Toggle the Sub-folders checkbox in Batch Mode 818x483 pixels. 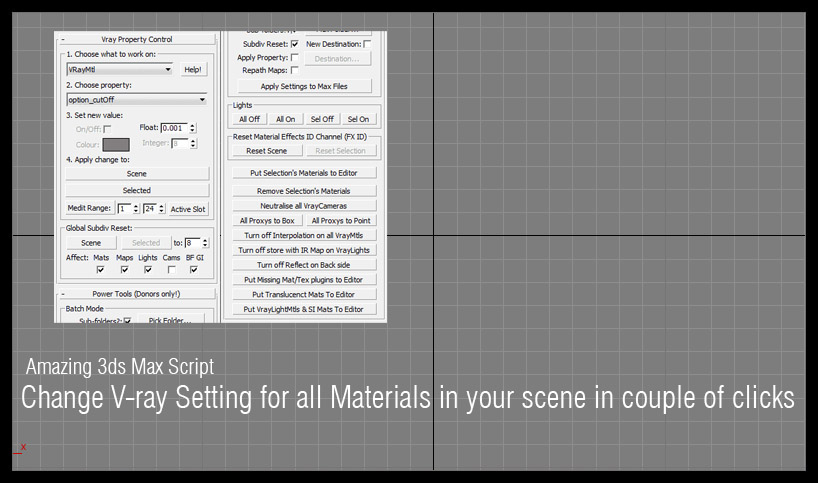tap(128, 320)
